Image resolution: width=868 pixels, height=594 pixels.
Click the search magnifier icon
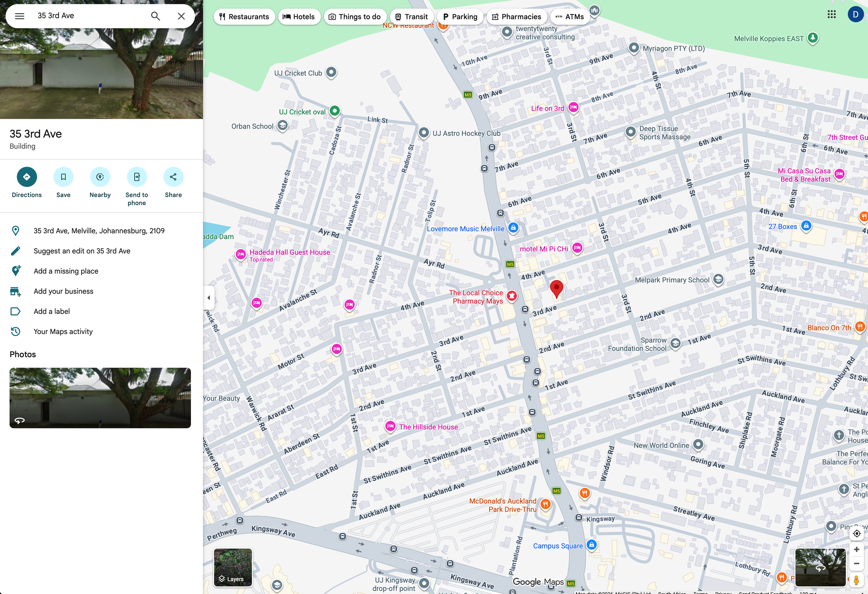click(156, 16)
